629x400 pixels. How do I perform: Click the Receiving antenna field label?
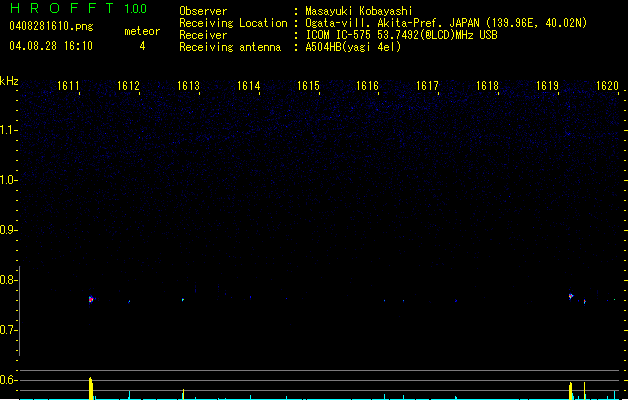click(230, 47)
